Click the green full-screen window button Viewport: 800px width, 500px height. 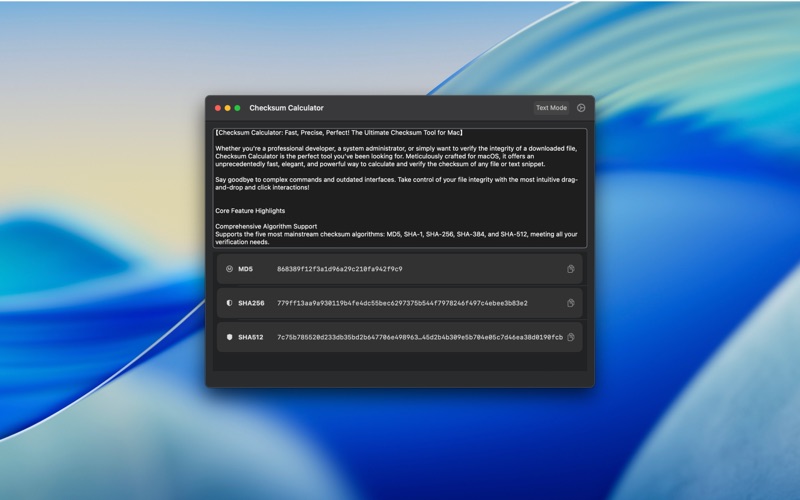[237, 108]
